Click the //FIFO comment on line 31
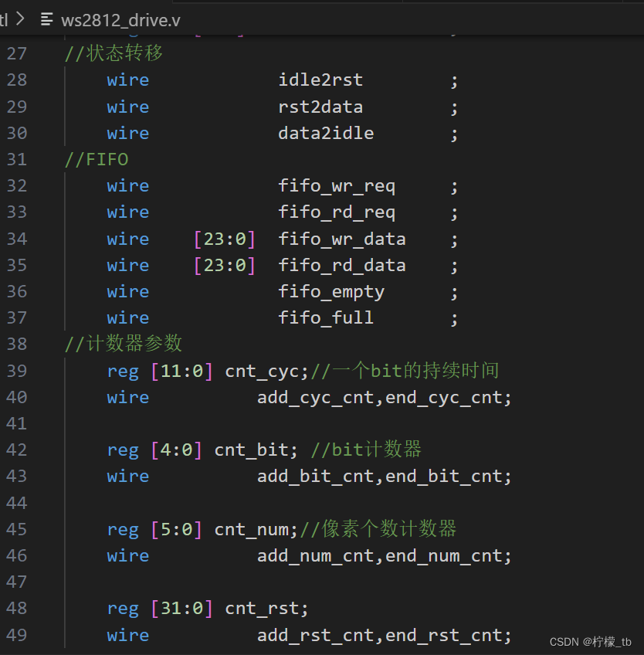 [97, 159]
